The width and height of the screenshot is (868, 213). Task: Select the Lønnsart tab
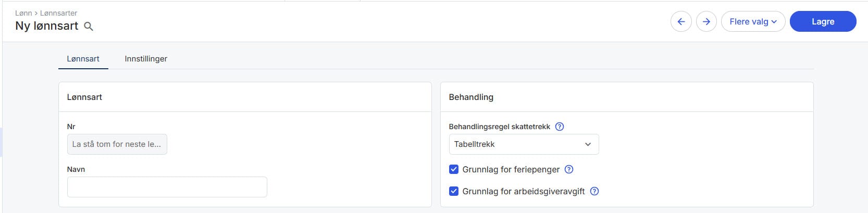coord(83,59)
